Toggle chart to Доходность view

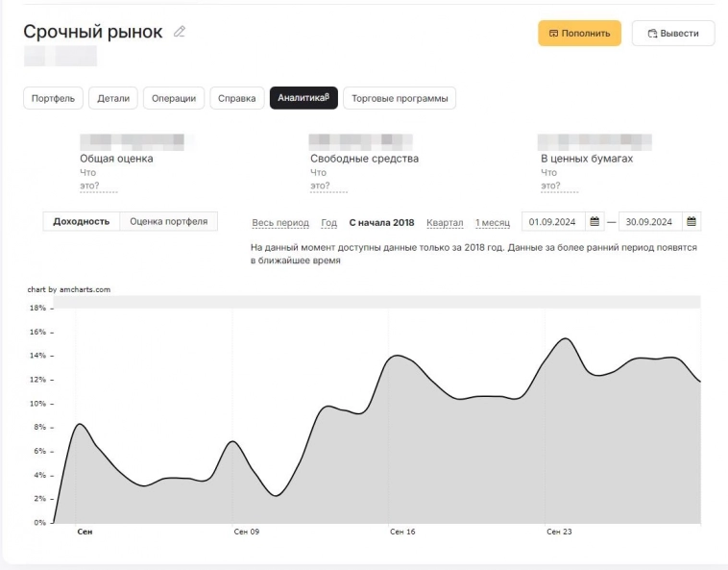click(82, 221)
